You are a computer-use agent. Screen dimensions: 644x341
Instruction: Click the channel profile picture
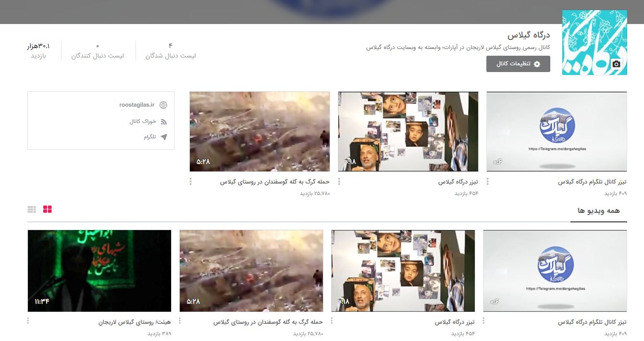click(x=594, y=42)
